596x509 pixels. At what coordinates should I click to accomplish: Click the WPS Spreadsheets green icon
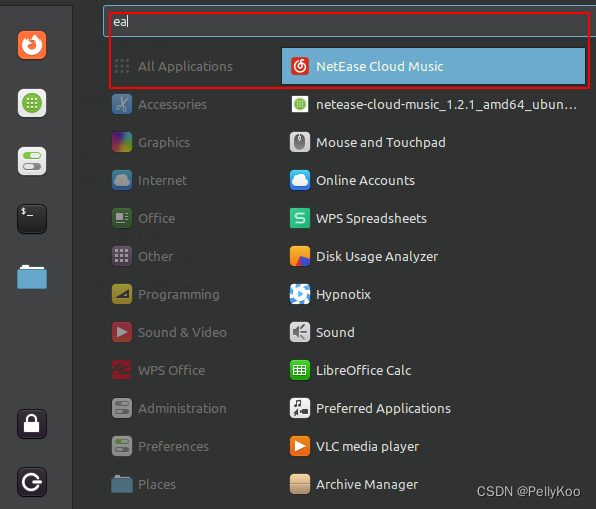[x=300, y=218]
